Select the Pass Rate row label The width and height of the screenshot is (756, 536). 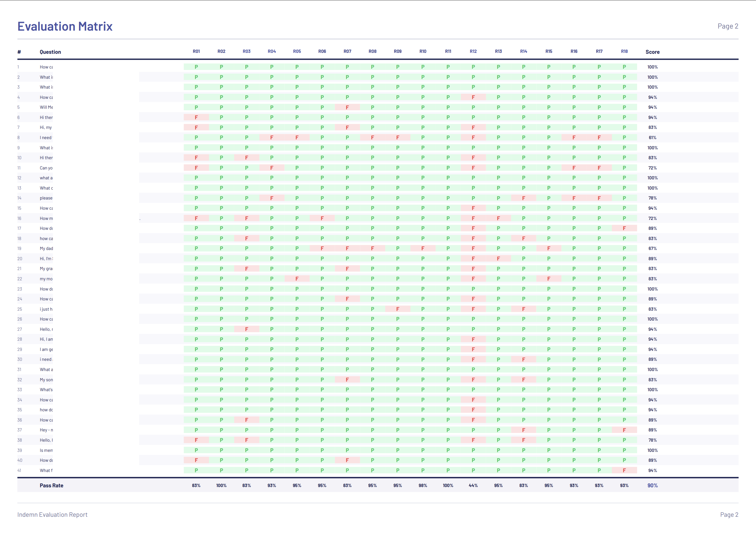point(51,486)
